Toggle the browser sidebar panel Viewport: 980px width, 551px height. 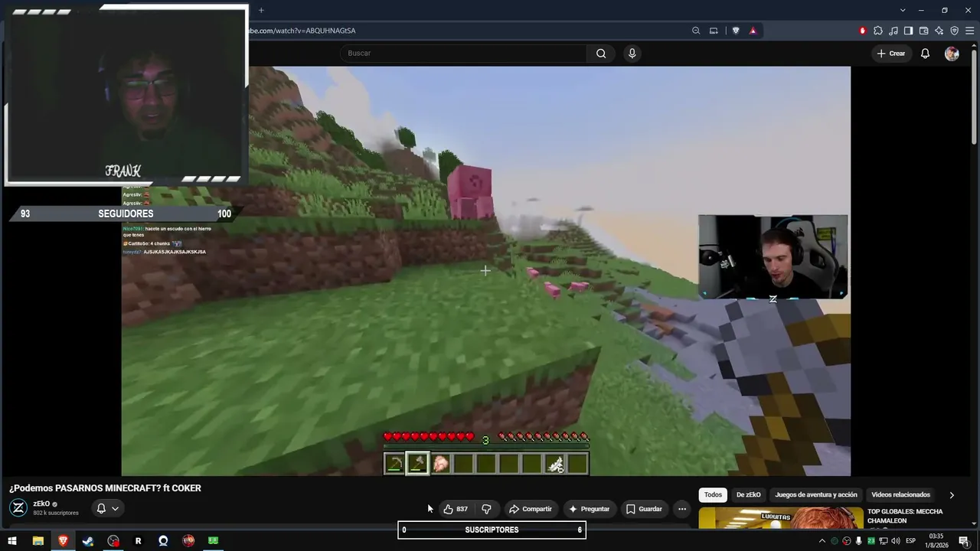[x=909, y=31]
